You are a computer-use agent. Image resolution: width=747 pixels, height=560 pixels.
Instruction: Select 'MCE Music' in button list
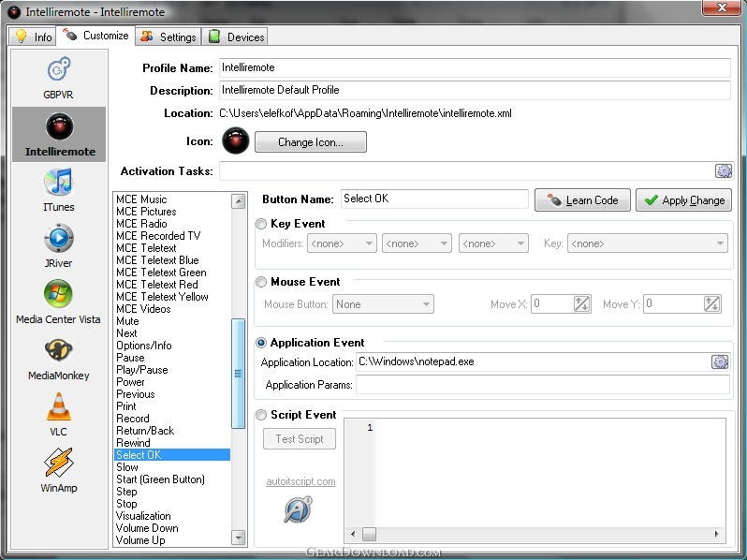click(x=141, y=199)
